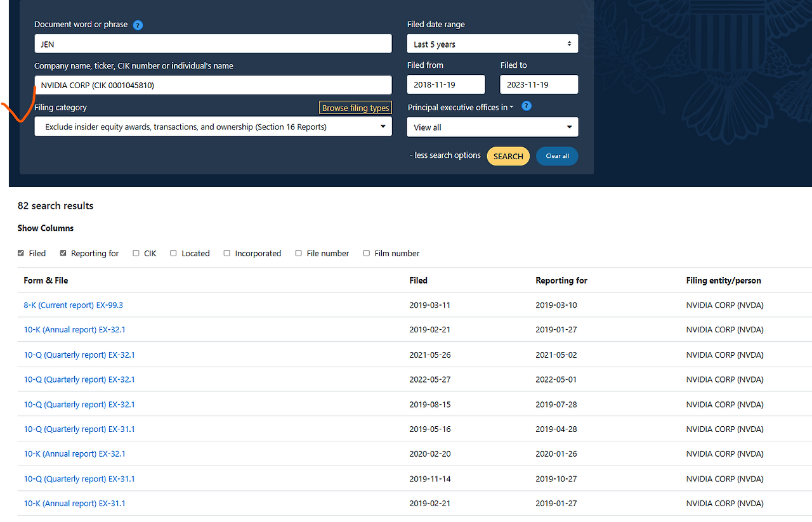The image size is (812, 522).
Task: Open the 8-K (Current report) EX-99.3 filing
Action: [x=74, y=305]
